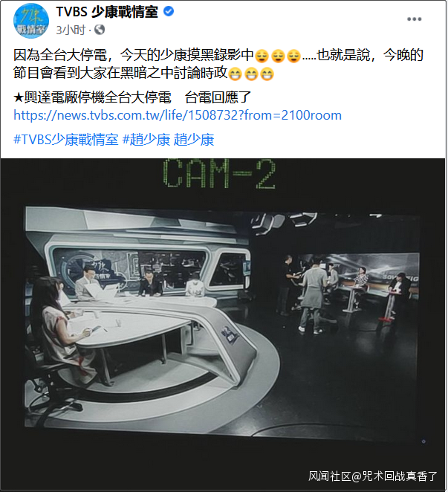Open the news.tvbs.com.tw article link
Viewport: 448px width, 492px height.
click(178, 115)
